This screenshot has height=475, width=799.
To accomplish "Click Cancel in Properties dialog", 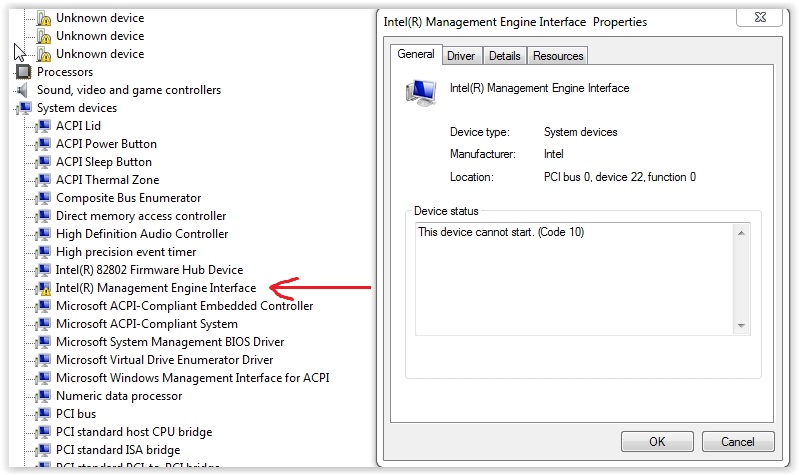I will pyautogui.click(x=738, y=441).
